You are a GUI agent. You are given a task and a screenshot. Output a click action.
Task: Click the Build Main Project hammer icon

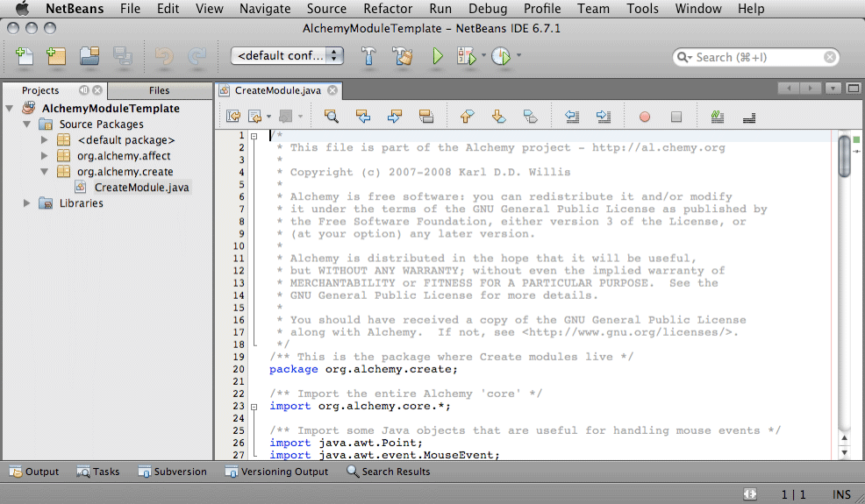tap(368, 56)
